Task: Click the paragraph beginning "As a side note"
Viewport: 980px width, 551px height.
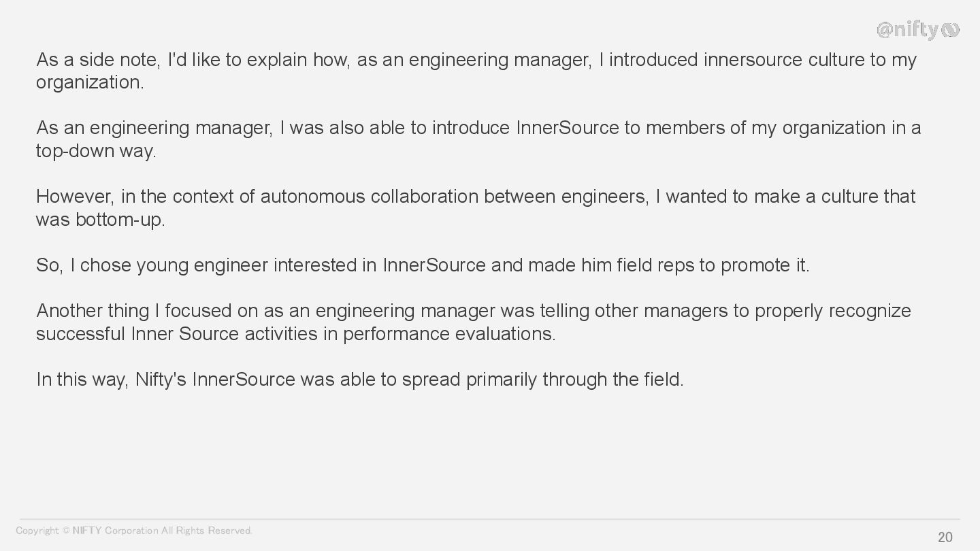Action: [476, 60]
